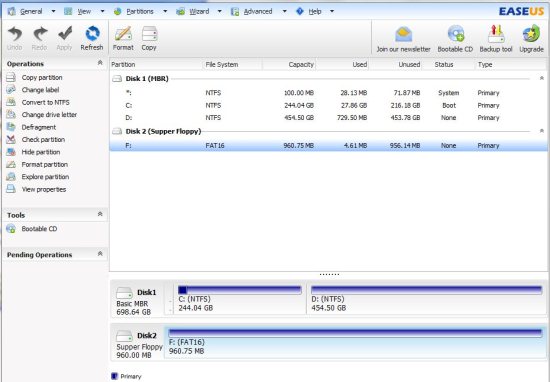550x382 pixels.
Task: Choose Change drive letter operation
Action: pos(49,115)
